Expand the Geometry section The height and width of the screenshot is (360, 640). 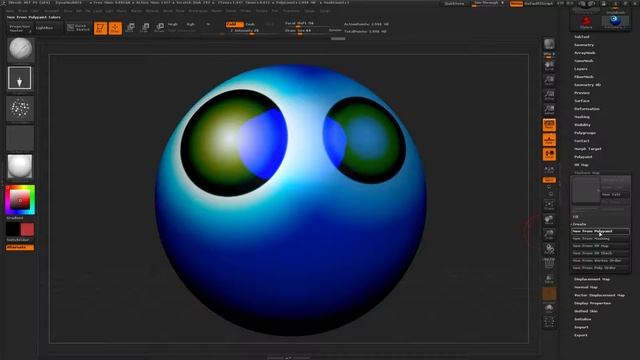(x=584, y=45)
